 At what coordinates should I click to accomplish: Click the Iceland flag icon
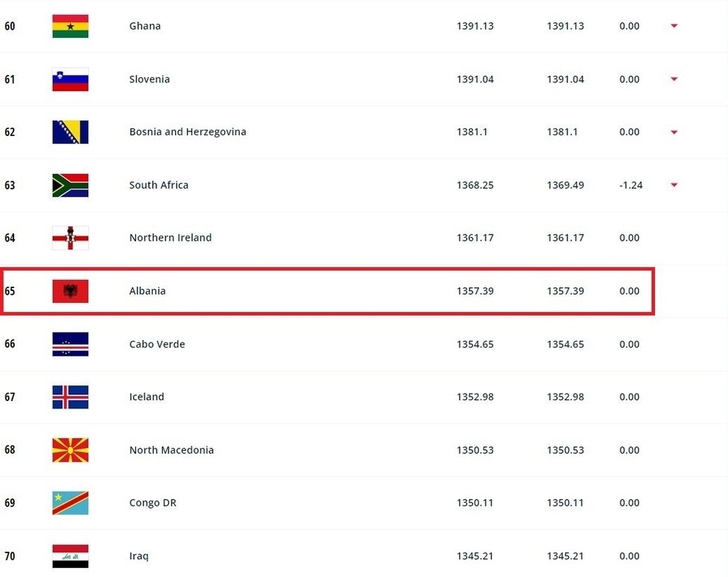coord(71,397)
